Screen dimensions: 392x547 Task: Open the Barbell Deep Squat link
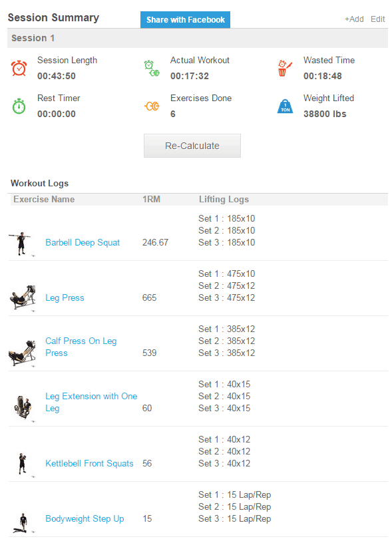pyautogui.click(x=83, y=242)
